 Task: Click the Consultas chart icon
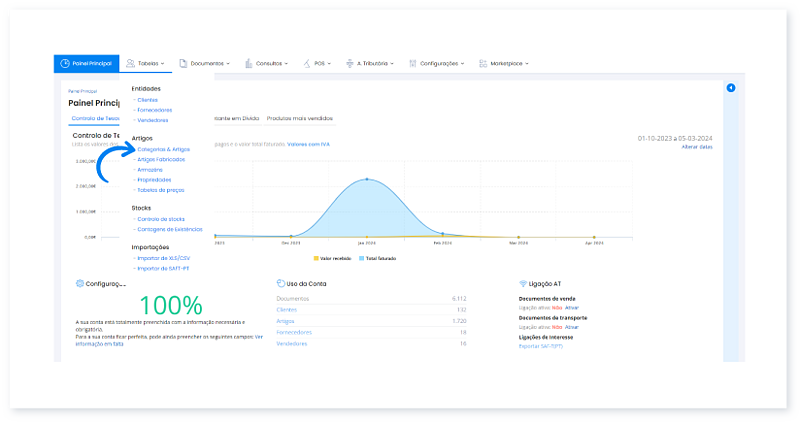(247, 63)
